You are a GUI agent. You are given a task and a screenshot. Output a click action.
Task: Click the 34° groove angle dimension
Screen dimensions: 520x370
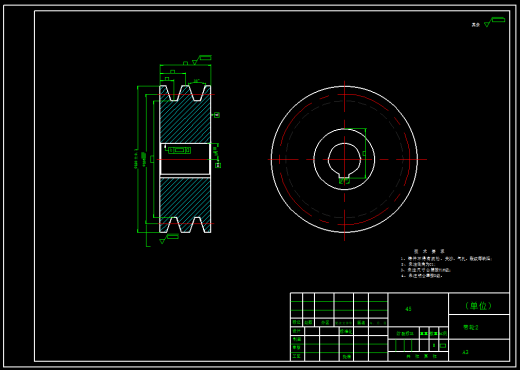pyautogui.click(x=196, y=81)
